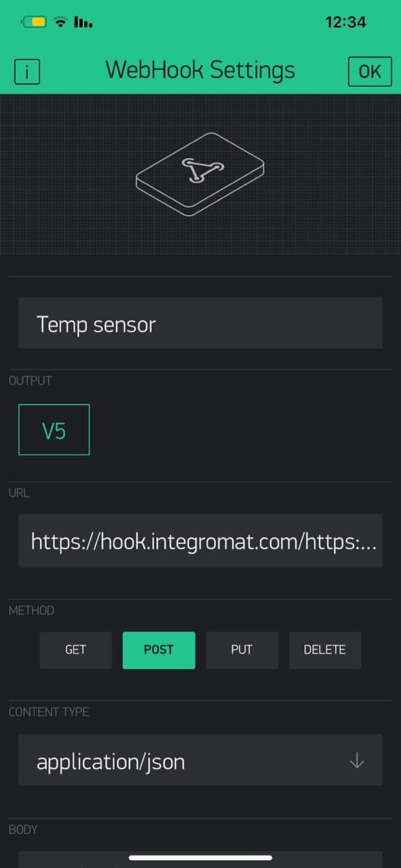Select the GET request method

click(75, 650)
